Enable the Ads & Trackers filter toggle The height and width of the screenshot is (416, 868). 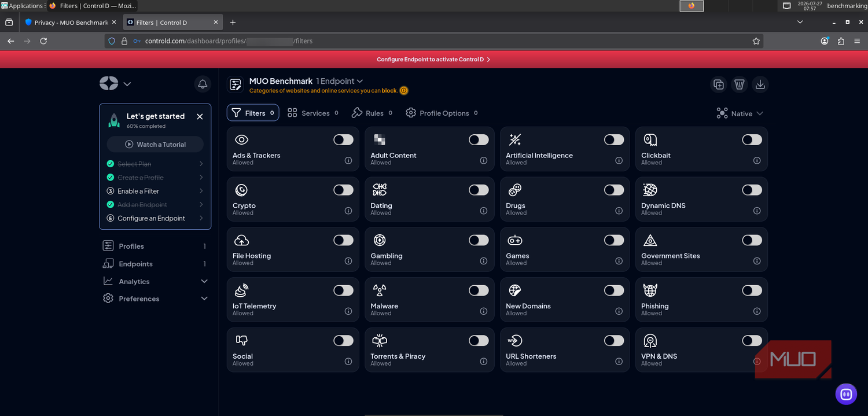tap(343, 139)
